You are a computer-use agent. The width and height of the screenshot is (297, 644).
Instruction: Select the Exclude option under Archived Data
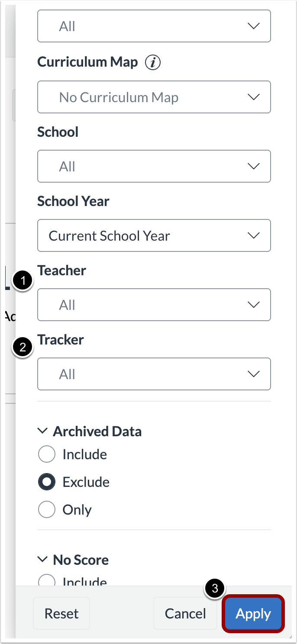click(x=47, y=482)
